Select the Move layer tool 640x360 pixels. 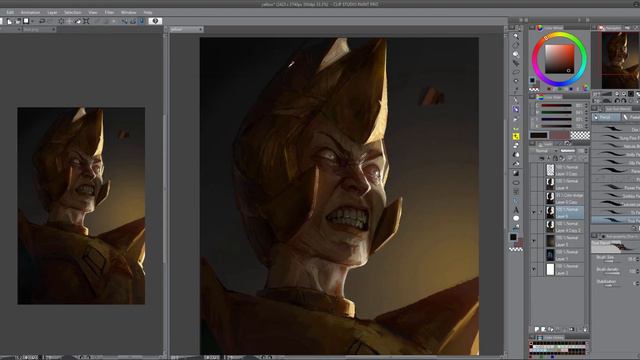pos(516,63)
